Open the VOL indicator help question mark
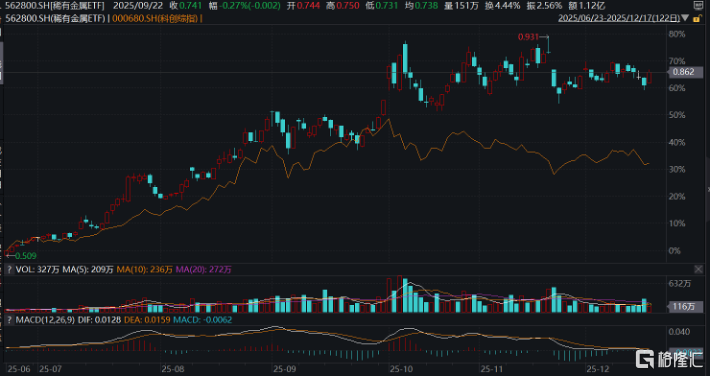The width and height of the screenshot is (710, 376). [9, 270]
